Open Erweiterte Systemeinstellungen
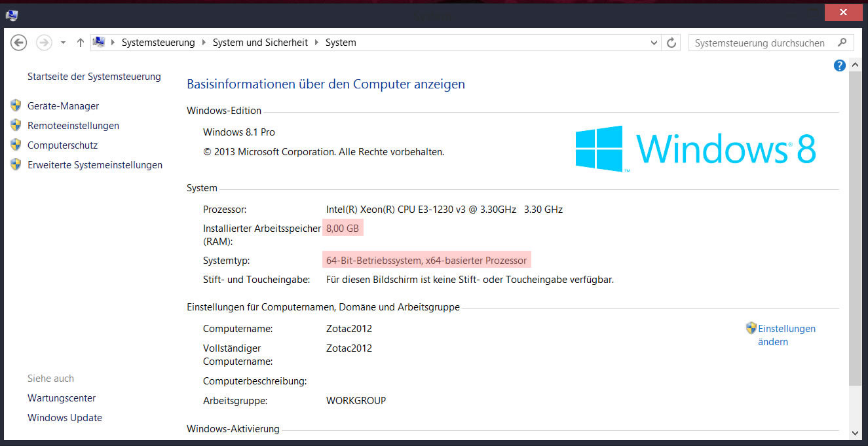Screen dimensions: 868x446 pos(95,165)
